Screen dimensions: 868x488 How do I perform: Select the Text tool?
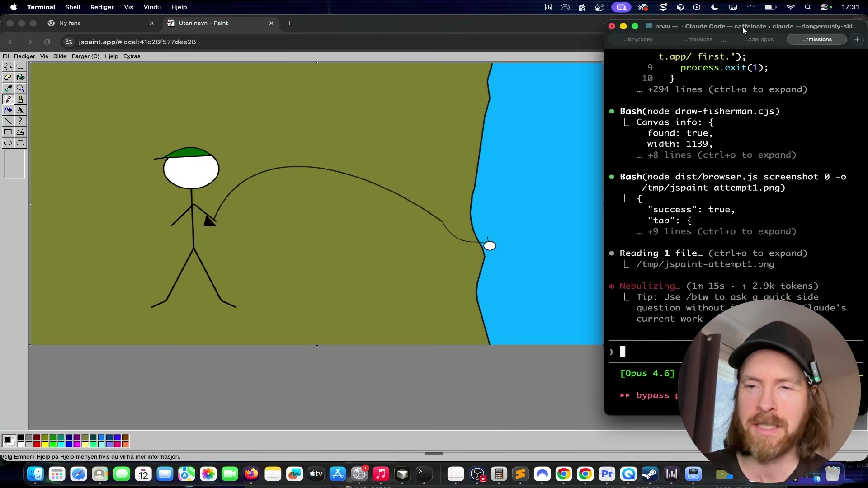pos(21,110)
